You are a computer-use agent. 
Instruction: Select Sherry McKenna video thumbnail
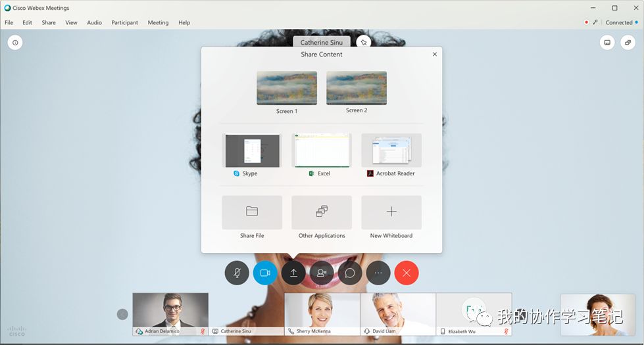322,314
